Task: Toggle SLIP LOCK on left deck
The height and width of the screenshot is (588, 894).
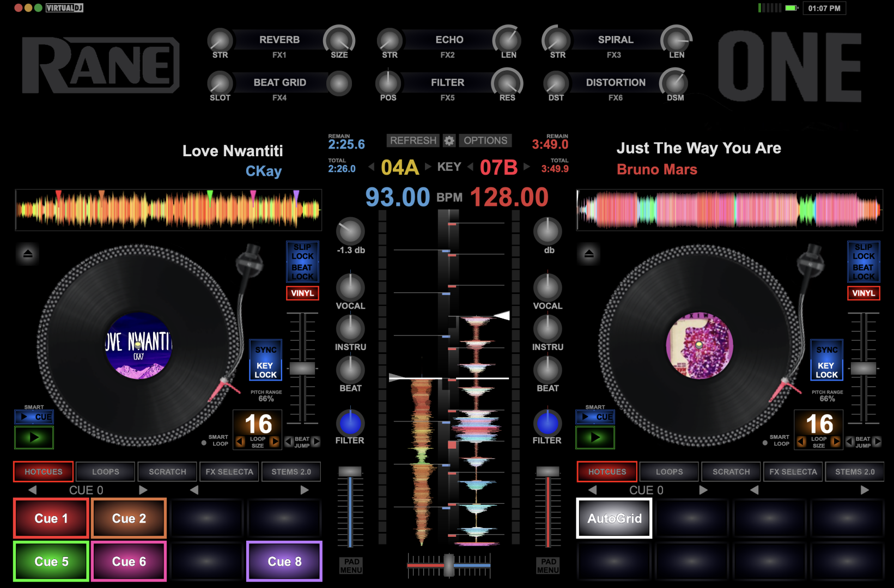Action: [x=302, y=252]
